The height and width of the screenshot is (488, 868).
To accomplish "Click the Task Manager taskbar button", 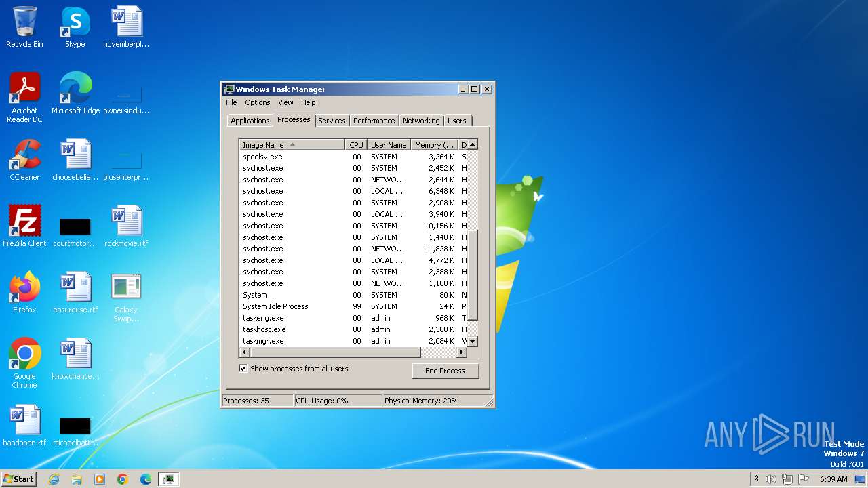I will pyautogui.click(x=168, y=479).
